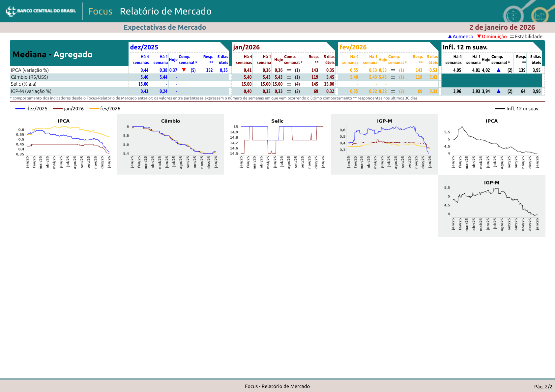Click the Expectativas de Mercado heading
This screenshot has width=555, height=392.
click(165, 27)
